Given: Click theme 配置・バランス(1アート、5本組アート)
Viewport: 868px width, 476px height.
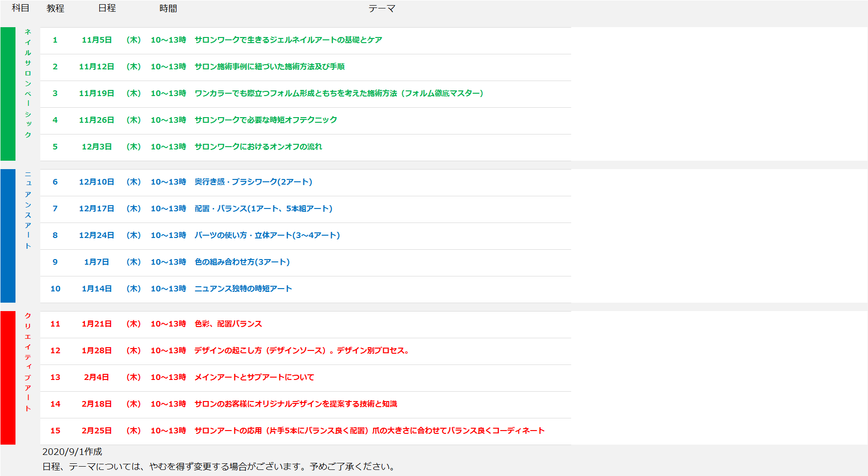Looking at the screenshot, I should point(264,208).
